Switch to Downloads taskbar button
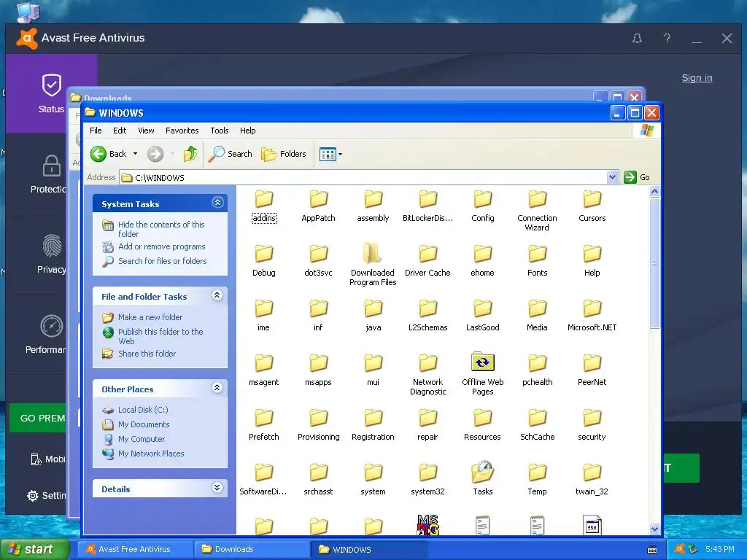The height and width of the screenshot is (560, 747). pyautogui.click(x=252, y=550)
